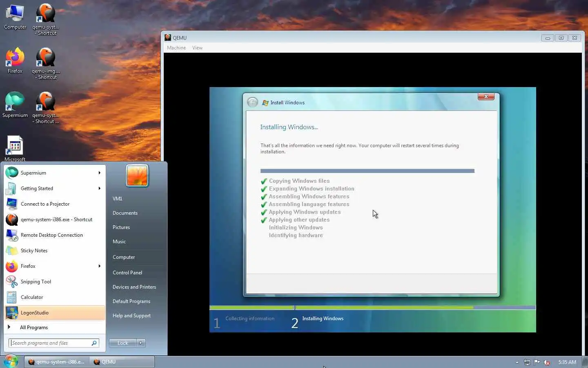The image size is (588, 368).
Task: Open the View menu in QEMU
Action: tap(197, 48)
